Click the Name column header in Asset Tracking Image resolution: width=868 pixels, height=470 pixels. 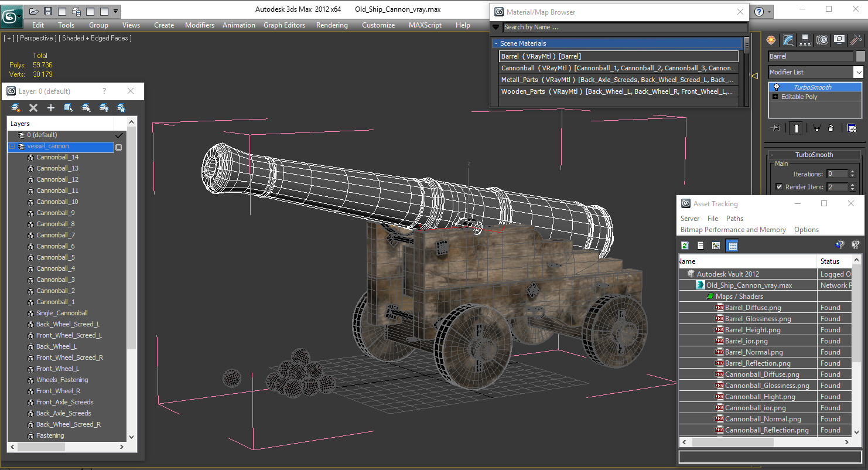(x=747, y=261)
